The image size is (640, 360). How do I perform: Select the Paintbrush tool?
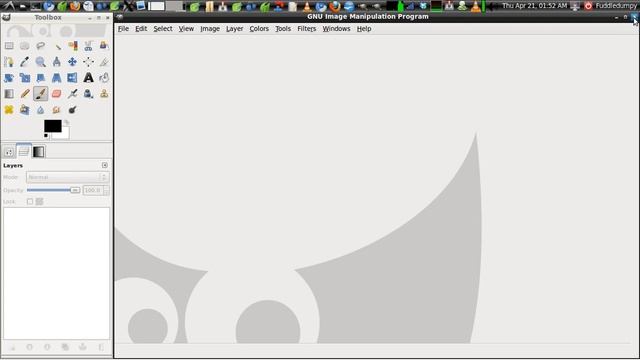(x=40, y=93)
